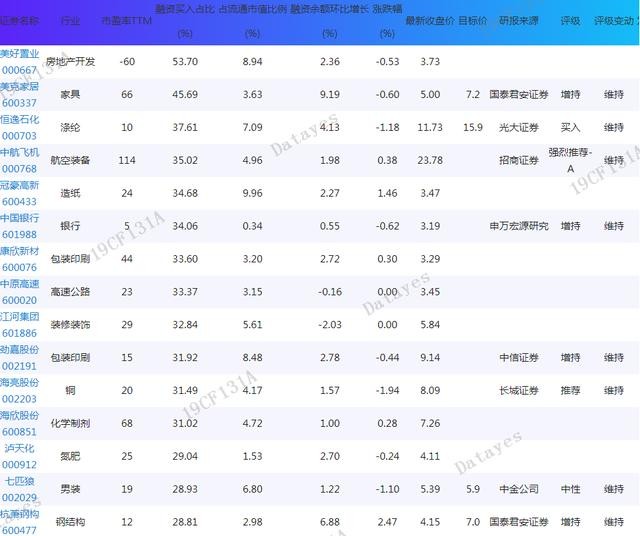Select the 中金公司 research source cell
The image size is (640, 536).
[x=519, y=489]
